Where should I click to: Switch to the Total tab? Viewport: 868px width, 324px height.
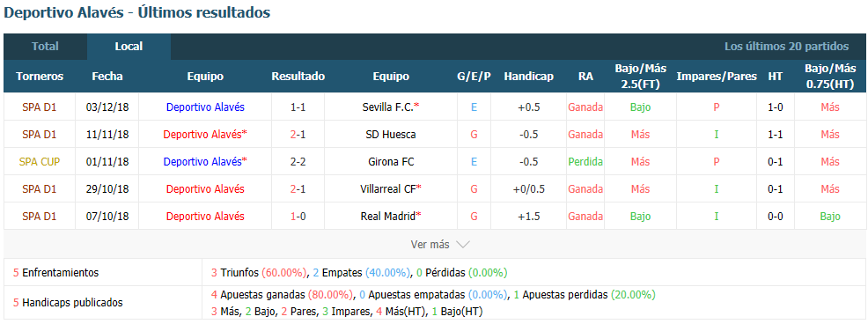point(46,47)
